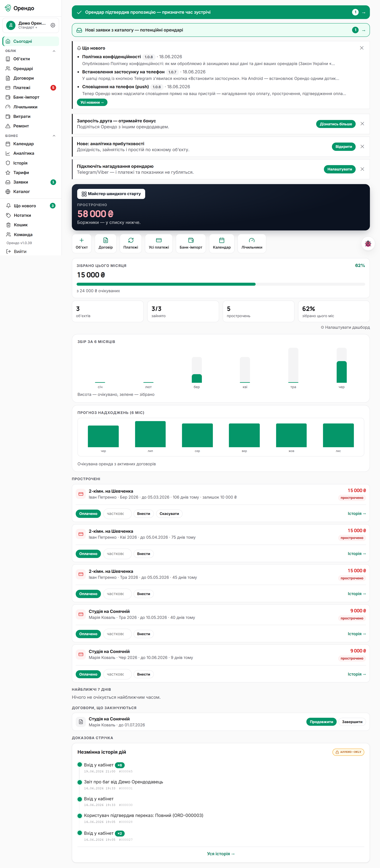
Task: Close the Запросіть друга banner
Action: pyautogui.click(x=362, y=124)
